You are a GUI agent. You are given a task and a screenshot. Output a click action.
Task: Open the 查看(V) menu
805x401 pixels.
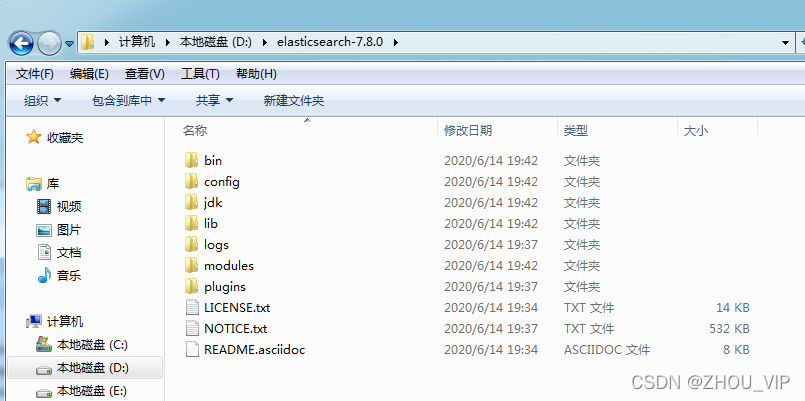pyautogui.click(x=145, y=74)
